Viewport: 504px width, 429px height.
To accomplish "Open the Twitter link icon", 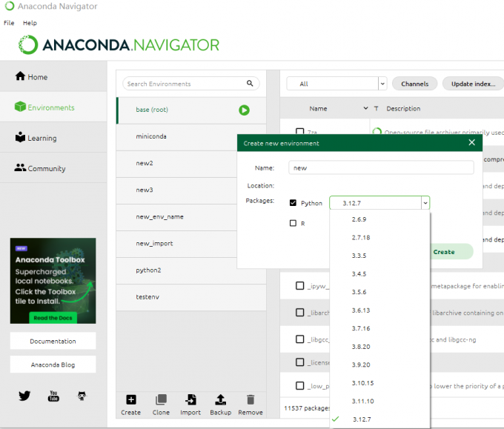I will [24, 396].
